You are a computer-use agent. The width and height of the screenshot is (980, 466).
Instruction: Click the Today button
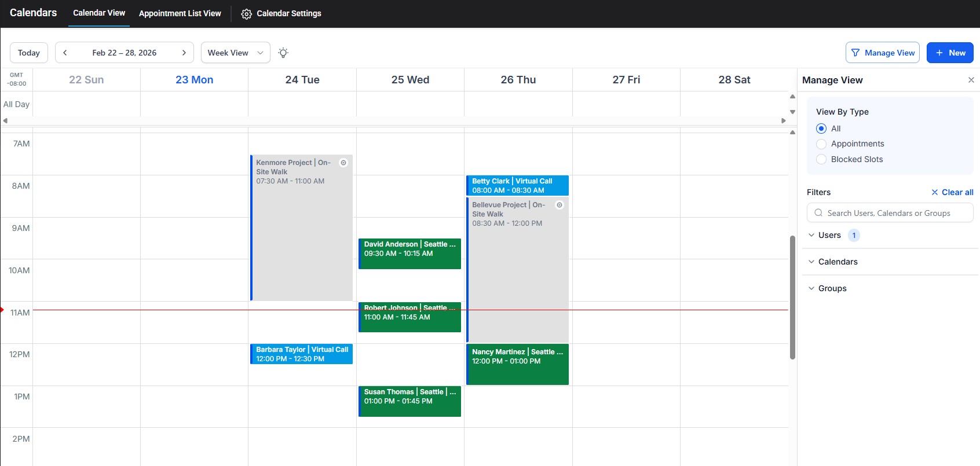click(29, 53)
